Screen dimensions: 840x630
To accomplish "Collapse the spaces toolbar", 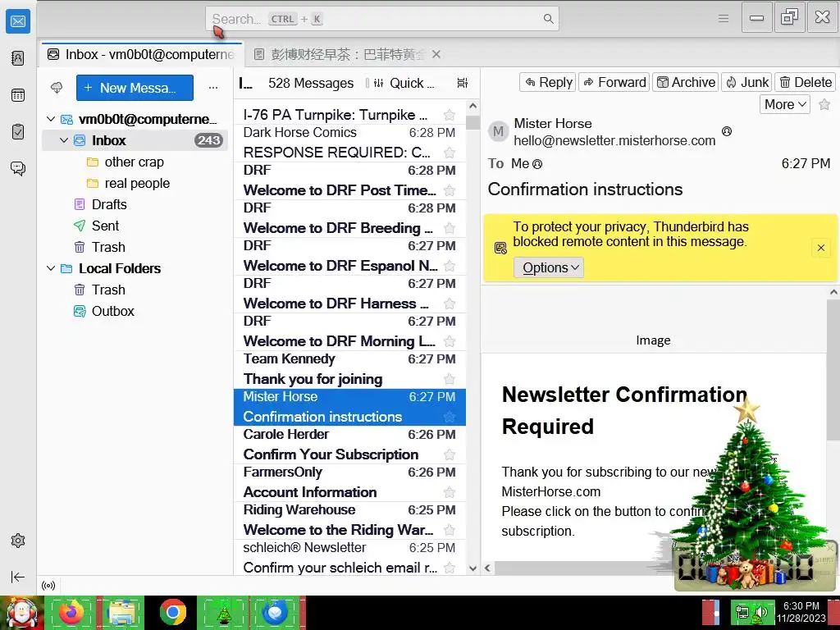I will [x=18, y=577].
